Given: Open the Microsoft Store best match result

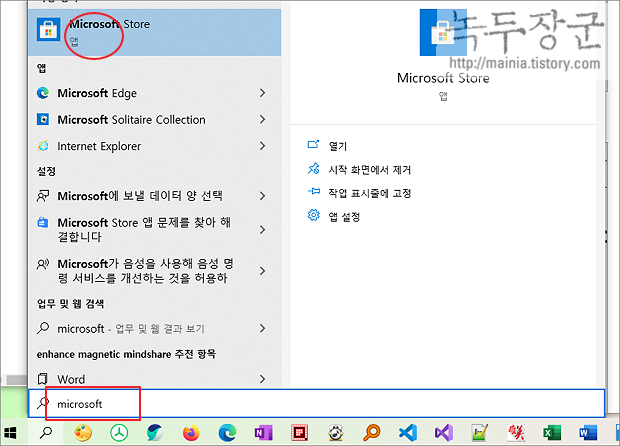Looking at the screenshot, I should click(155, 32).
